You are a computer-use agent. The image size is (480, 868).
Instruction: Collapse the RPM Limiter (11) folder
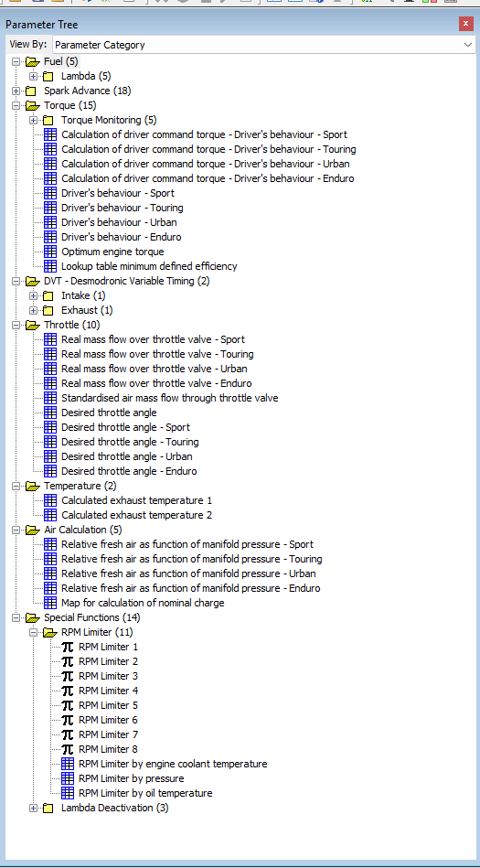[x=33, y=632]
